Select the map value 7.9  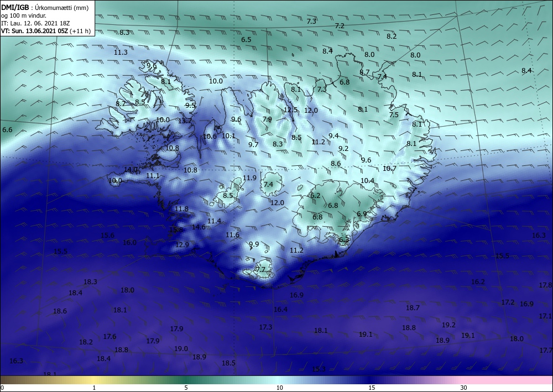pyautogui.click(x=267, y=119)
